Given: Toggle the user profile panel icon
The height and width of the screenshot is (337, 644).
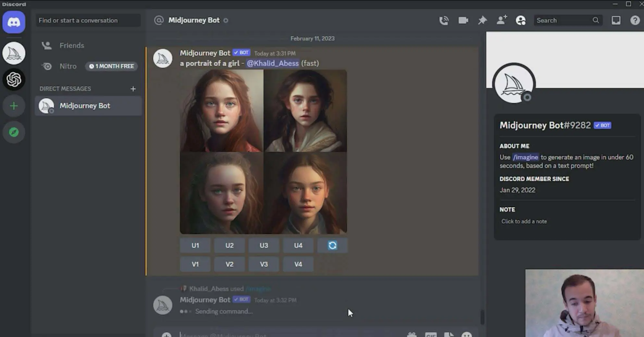Looking at the screenshot, I should coord(521,20).
